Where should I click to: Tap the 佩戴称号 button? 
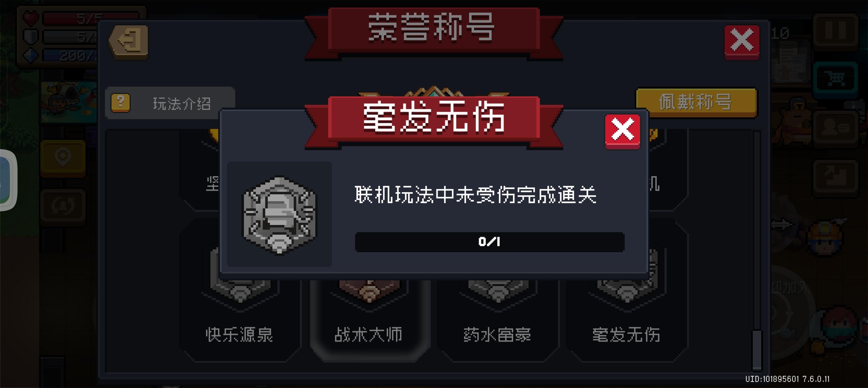click(696, 102)
